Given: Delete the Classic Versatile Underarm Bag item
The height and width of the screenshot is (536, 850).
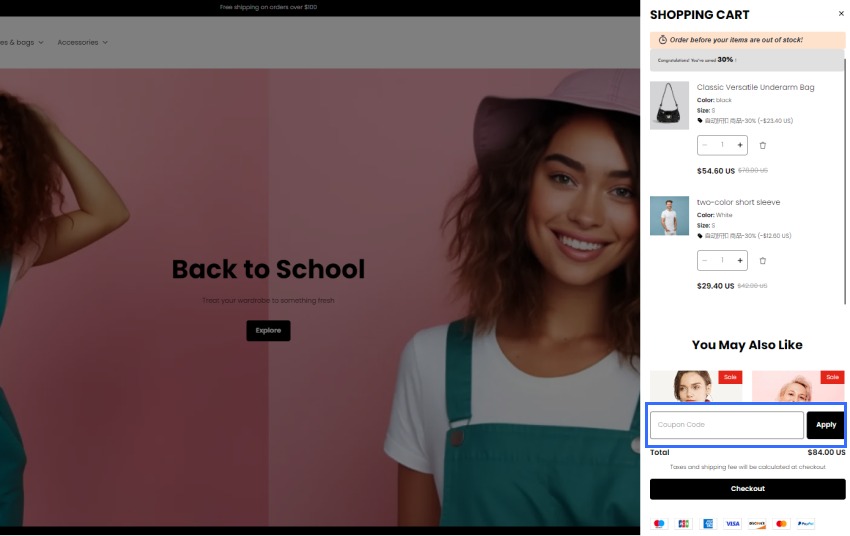Looking at the screenshot, I should (762, 145).
